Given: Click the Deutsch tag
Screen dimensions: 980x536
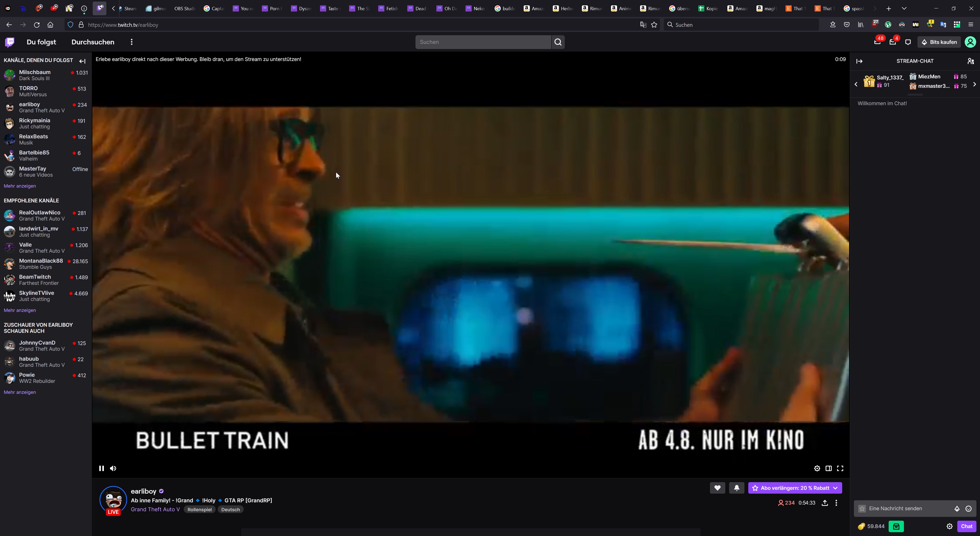Looking at the screenshot, I should pos(230,510).
